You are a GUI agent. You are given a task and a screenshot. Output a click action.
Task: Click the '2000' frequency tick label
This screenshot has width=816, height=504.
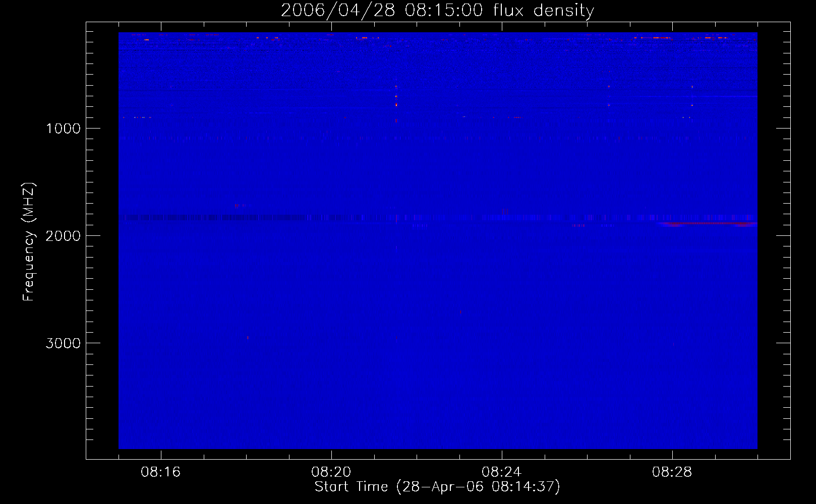[63, 236]
